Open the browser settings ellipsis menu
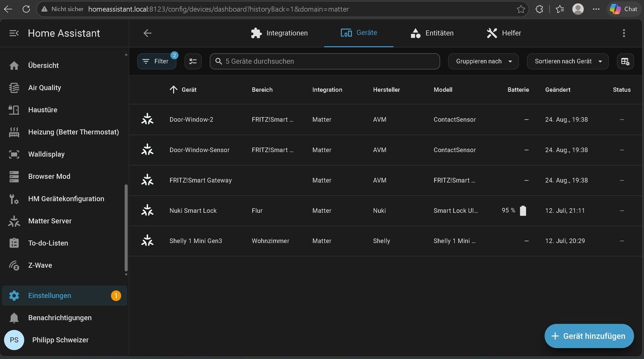This screenshot has width=644, height=359. tap(596, 9)
